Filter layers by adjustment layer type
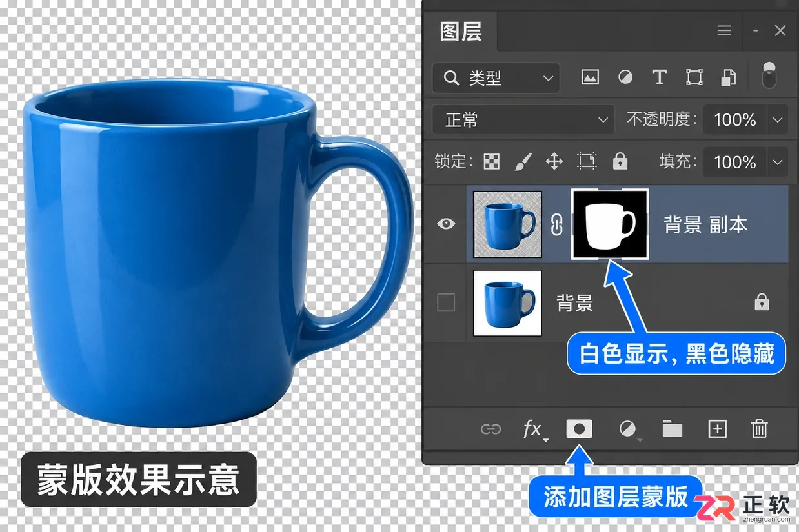 (x=625, y=78)
